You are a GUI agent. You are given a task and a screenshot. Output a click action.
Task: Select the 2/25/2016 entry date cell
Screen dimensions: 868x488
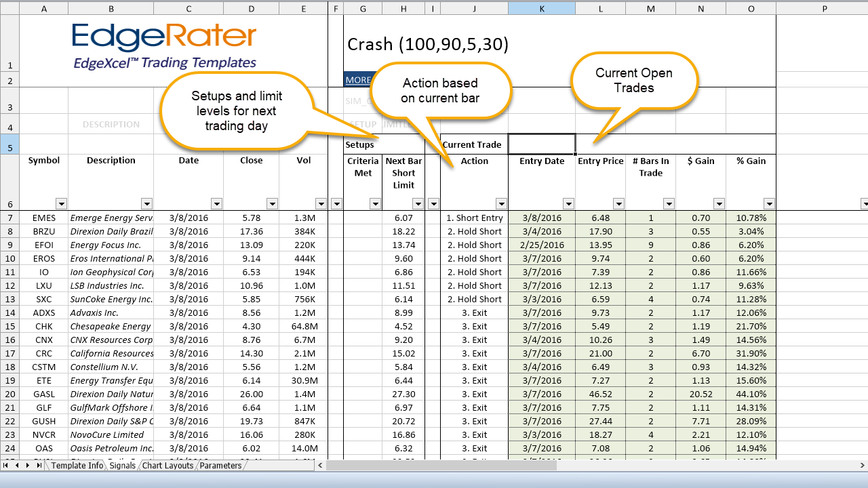pos(542,245)
